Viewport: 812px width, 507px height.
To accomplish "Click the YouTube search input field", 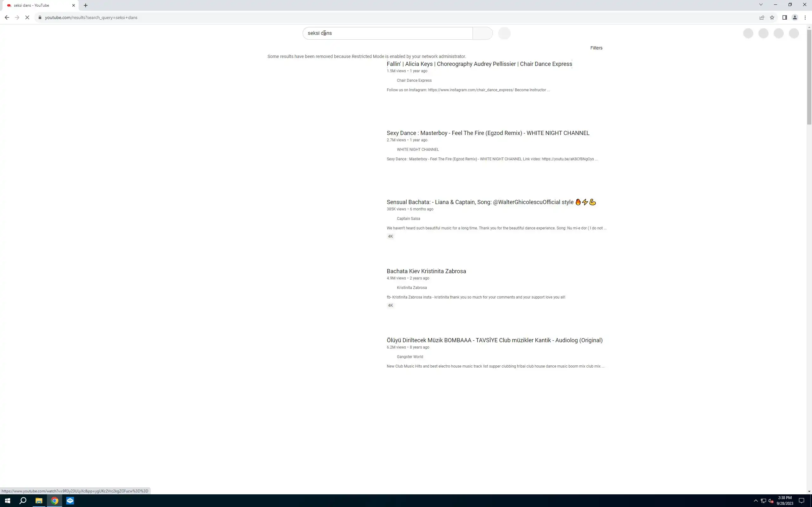I will tap(388, 33).
